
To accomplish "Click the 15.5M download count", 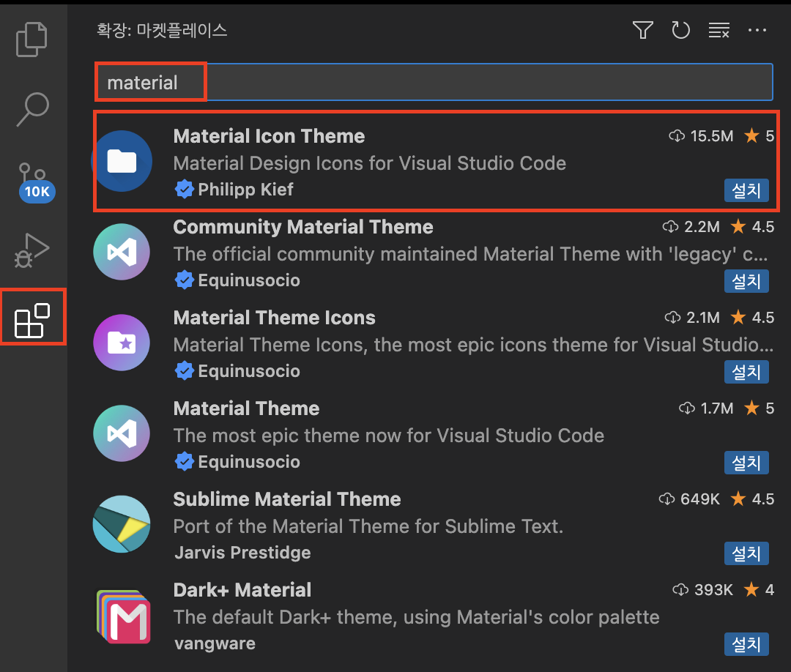I will [711, 136].
